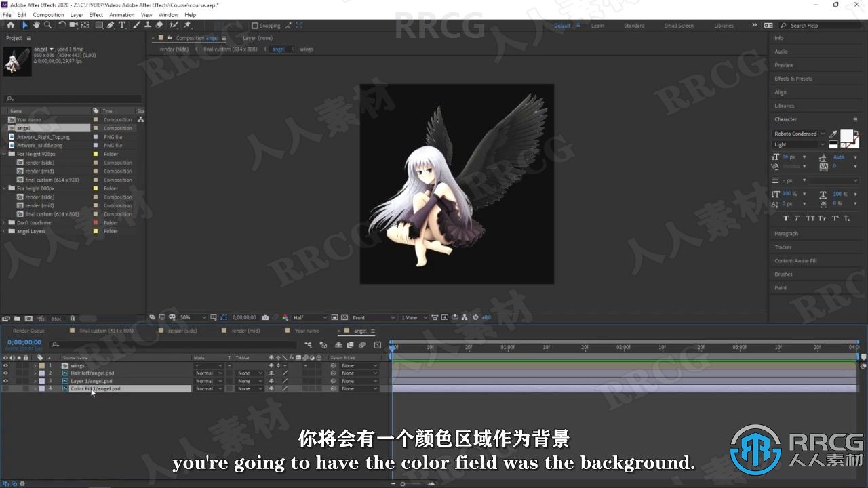
Task: Select the Pan Behind anchor point tool
Action: pos(85,25)
